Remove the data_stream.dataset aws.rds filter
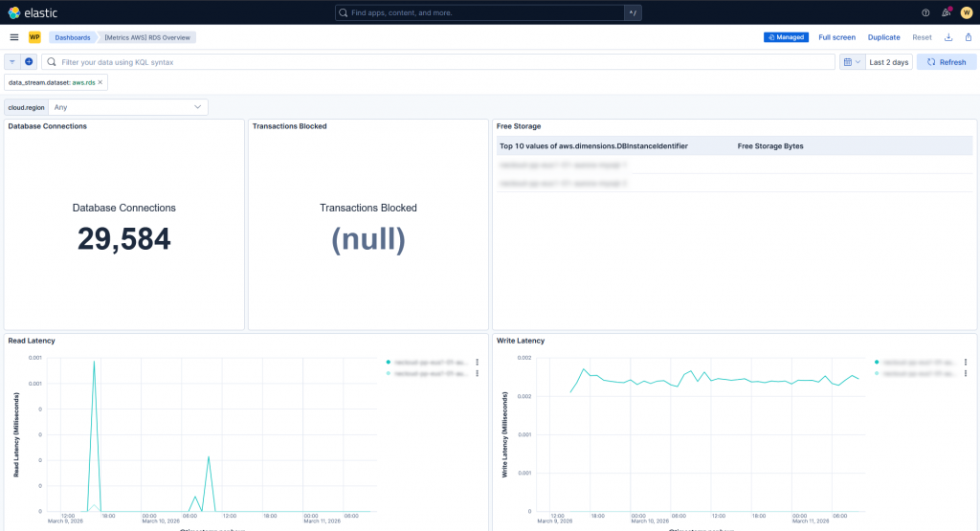This screenshot has width=980, height=531. pos(100,83)
